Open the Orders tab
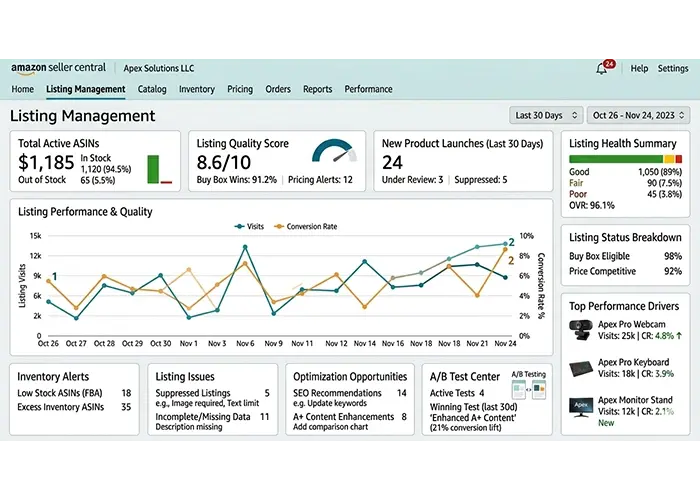The image size is (700, 500). [x=278, y=89]
